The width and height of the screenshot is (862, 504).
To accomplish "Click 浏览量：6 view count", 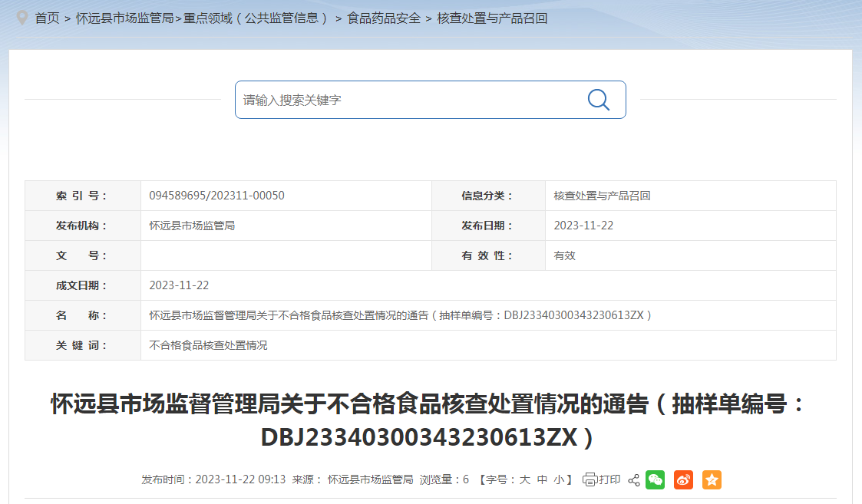I will click(x=444, y=479).
